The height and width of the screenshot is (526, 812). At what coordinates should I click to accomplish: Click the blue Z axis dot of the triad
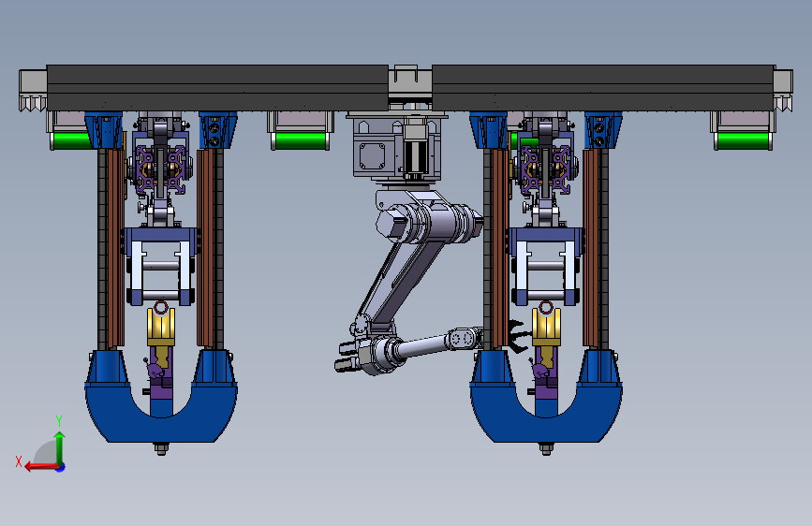tap(61, 467)
